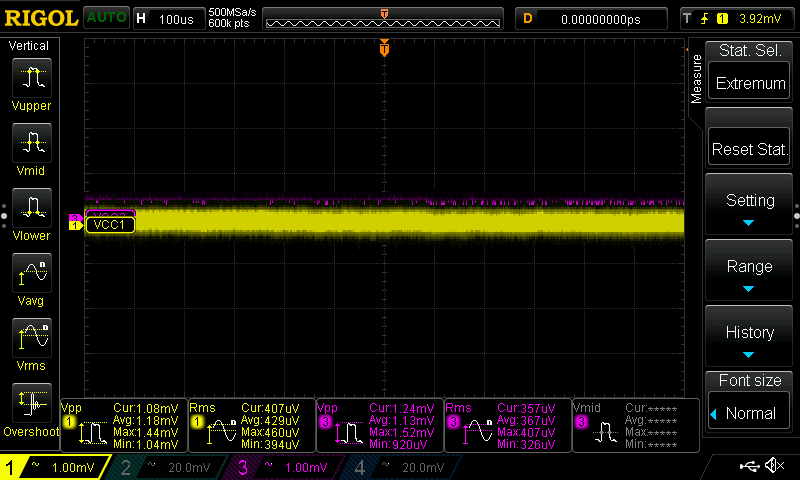This screenshot has width=800, height=480.
Task: Select channel 1 Rms statistics box
Action: pos(252,425)
